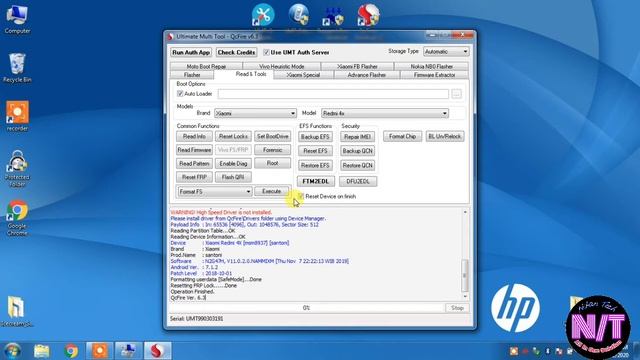The height and width of the screenshot is (360, 640).
Task: Open the Recycle Bin desktop icon
Action: (17, 68)
